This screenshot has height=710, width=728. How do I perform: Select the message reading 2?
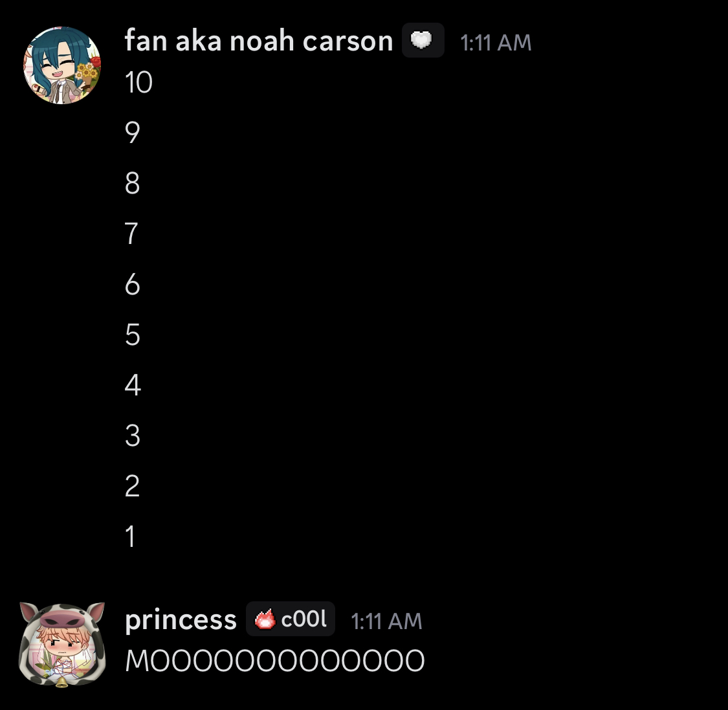tap(132, 485)
